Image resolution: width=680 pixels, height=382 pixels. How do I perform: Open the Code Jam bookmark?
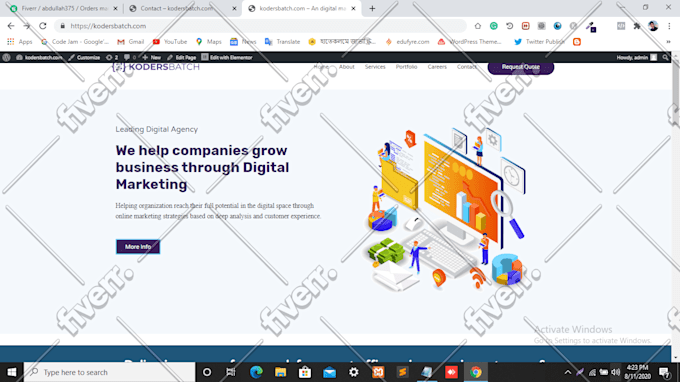[75, 42]
